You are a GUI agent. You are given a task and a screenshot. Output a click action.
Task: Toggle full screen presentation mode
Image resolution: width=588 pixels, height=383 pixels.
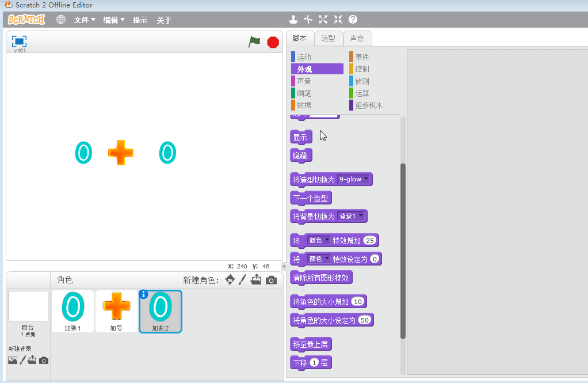coord(20,41)
